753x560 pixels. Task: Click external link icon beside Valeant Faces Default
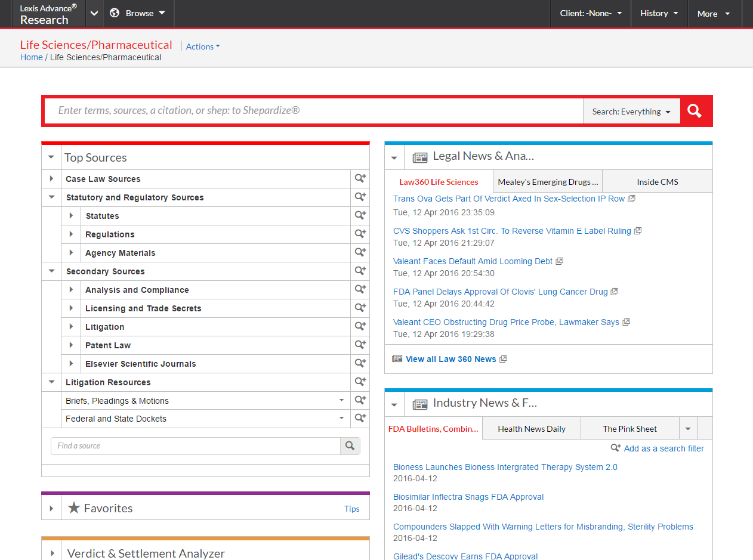pyautogui.click(x=559, y=261)
